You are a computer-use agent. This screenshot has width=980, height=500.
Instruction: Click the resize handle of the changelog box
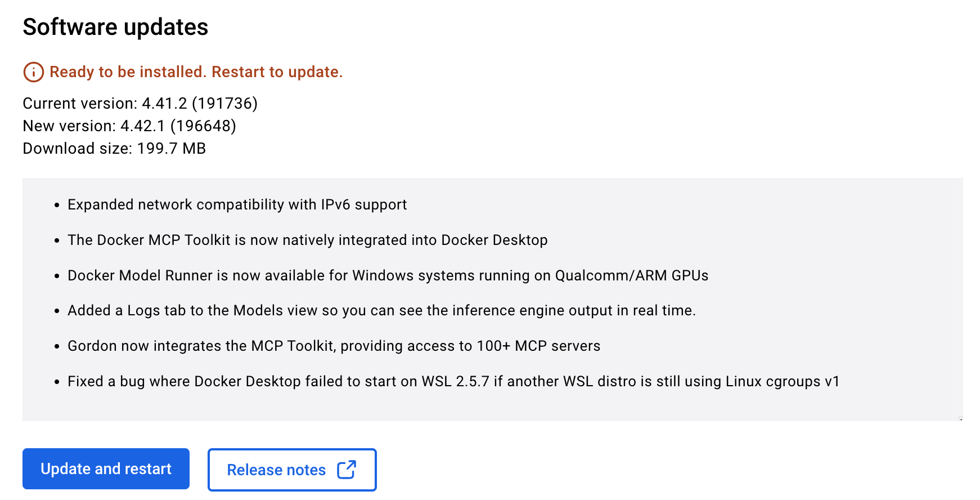point(960,418)
